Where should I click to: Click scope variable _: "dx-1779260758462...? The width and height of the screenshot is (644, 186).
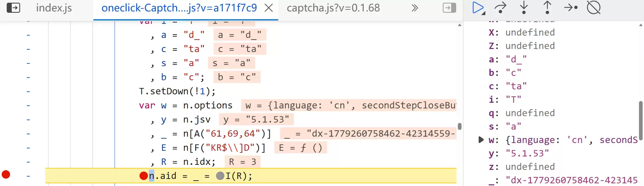pos(563,180)
